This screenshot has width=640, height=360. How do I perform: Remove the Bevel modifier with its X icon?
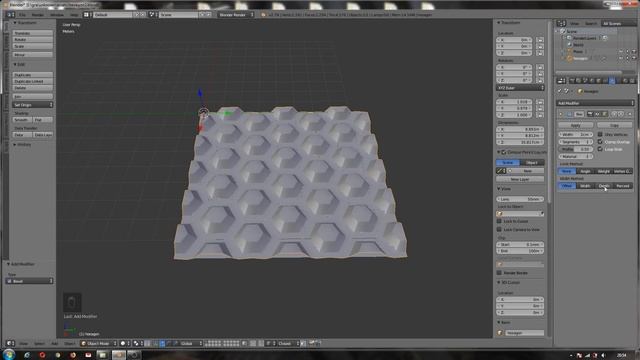point(630,114)
